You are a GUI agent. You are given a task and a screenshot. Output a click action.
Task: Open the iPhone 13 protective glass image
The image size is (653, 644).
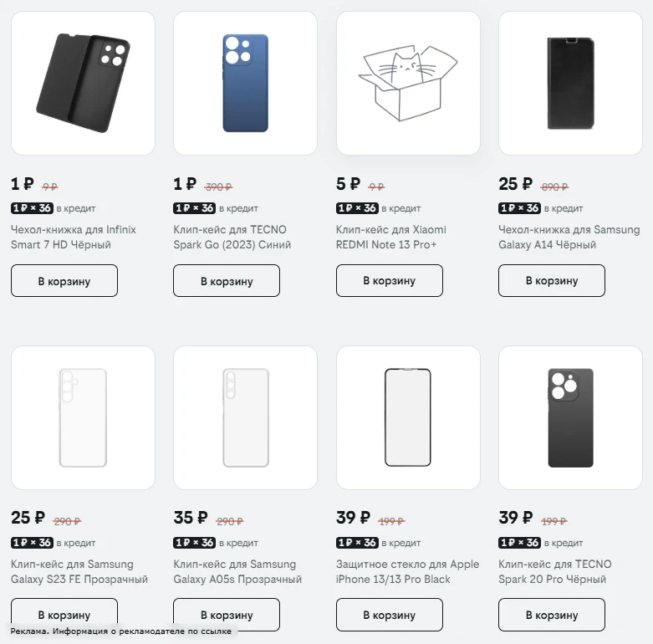pyautogui.click(x=408, y=417)
